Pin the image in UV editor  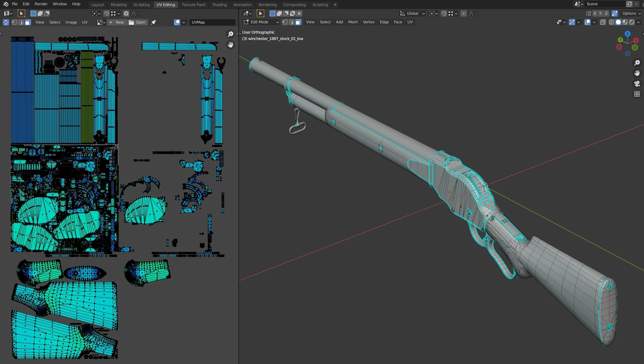click(x=153, y=22)
